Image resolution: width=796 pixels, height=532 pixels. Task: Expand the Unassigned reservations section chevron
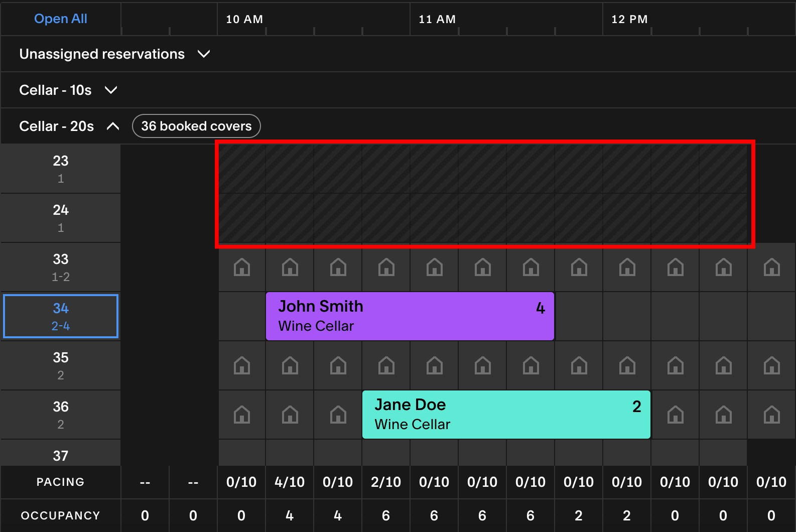pos(204,54)
